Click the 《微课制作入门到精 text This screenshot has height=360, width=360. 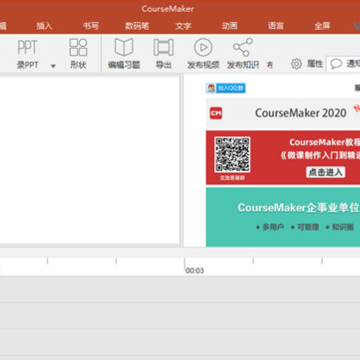click(x=320, y=156)
